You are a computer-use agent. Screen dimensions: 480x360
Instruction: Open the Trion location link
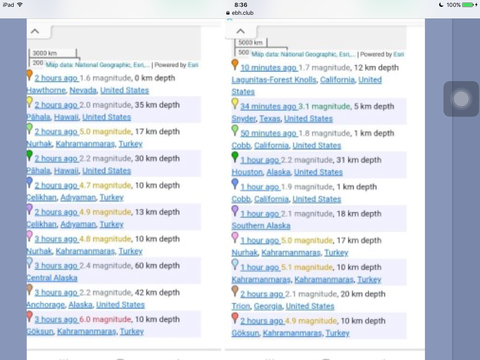(241, 306)
